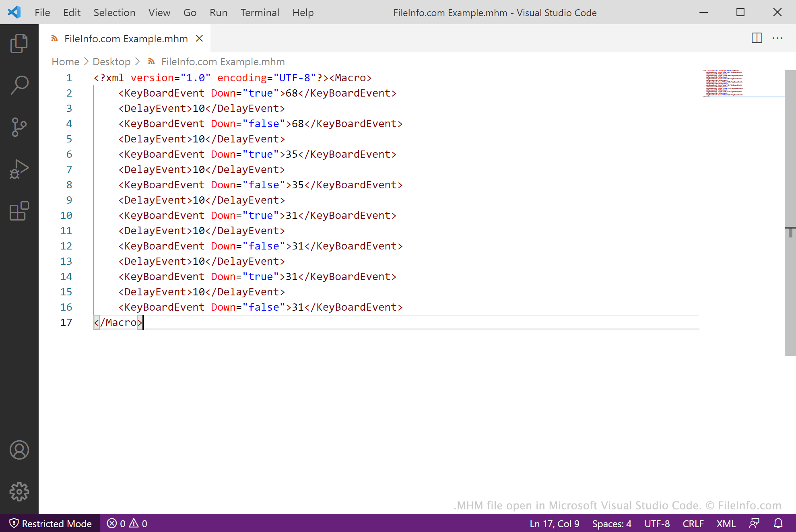Click Desktop in the breadcrumb path
This screenshot has width=796, height=532.
coord(111,62)
